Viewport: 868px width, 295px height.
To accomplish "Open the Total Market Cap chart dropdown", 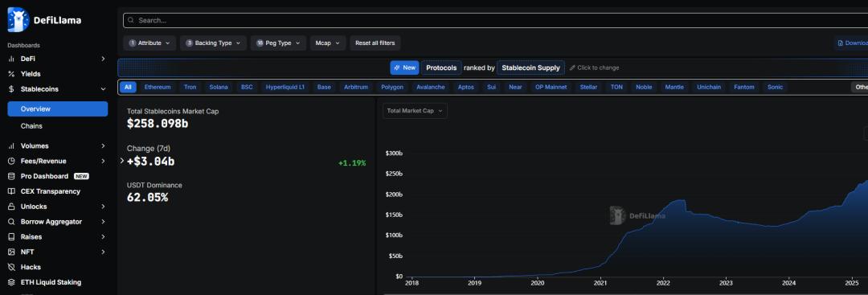I will [415, 111].
